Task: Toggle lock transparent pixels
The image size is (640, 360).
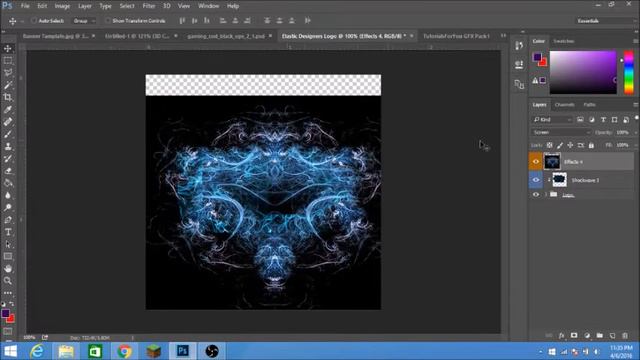Action: point(549,145)
